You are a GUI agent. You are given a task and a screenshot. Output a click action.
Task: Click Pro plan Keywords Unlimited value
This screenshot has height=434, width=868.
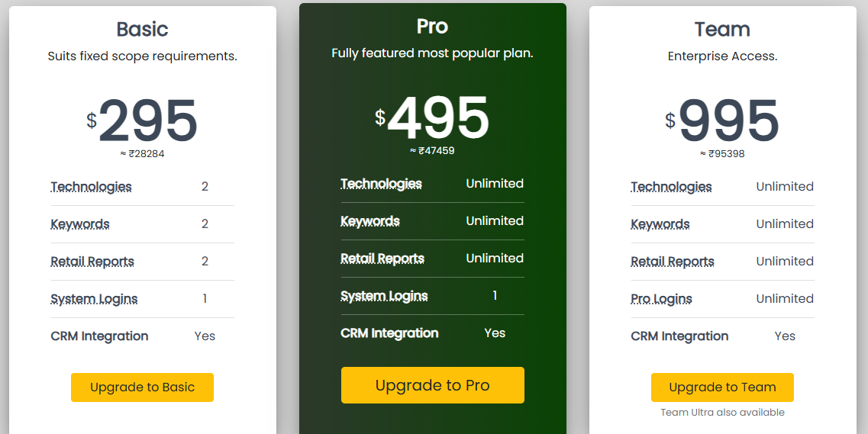click(495, 221)
